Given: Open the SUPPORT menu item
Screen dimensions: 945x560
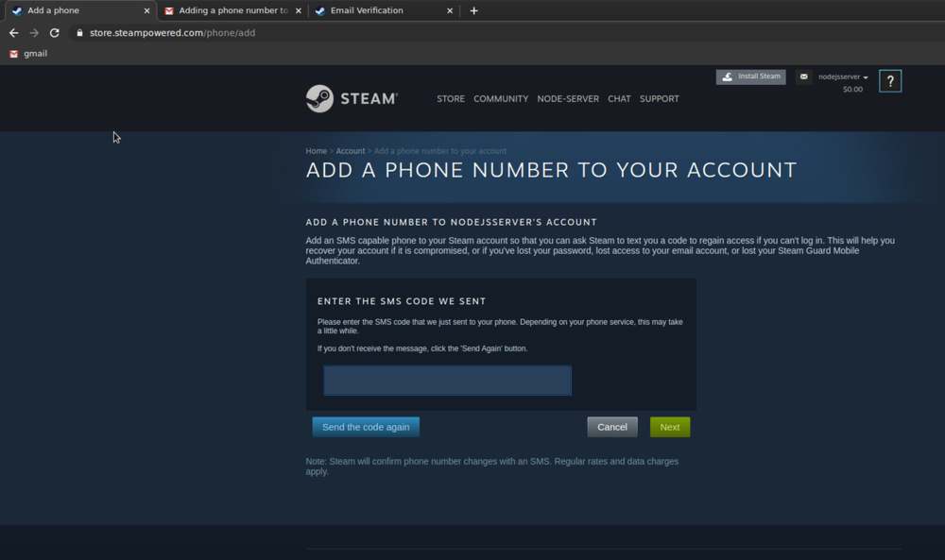Looking at the screenshot, I should (x=659, y=99).
